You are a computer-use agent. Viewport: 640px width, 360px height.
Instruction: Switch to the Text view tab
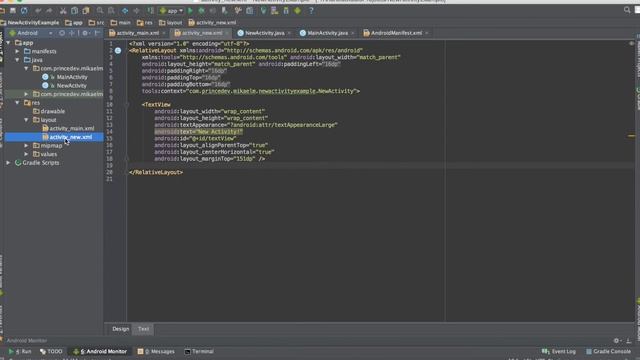click(143, 329)
